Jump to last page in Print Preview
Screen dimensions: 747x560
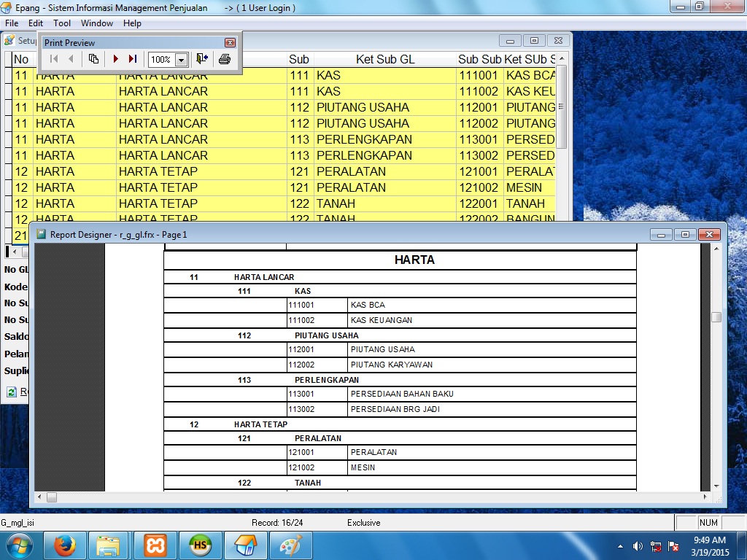(133, 59)
